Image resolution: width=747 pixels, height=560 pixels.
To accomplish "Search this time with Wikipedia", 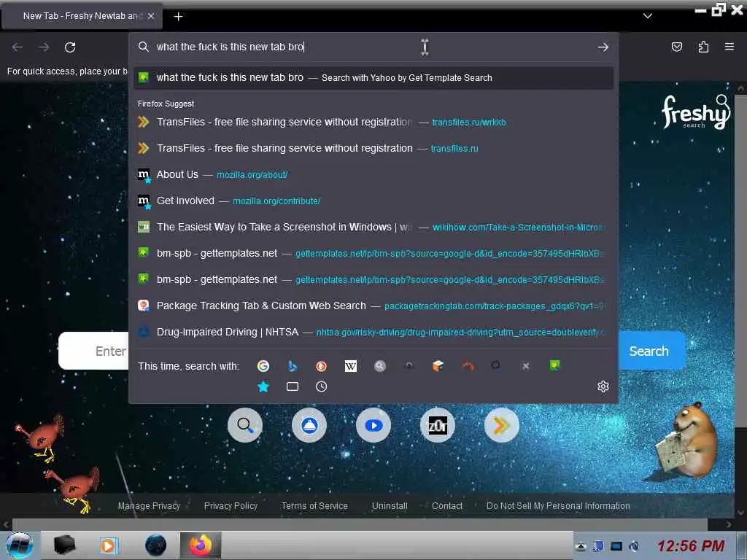I will (x=351, y=366).
